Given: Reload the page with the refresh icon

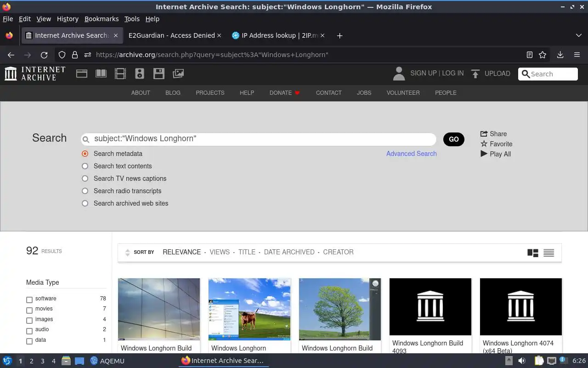Looking at the screenshot, I should (x=44, y=55).
